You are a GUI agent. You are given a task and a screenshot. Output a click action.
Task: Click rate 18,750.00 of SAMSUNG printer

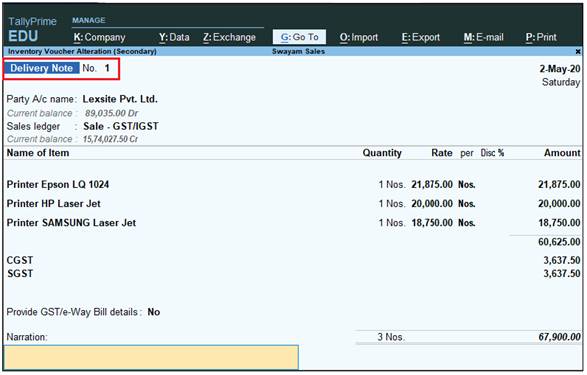coord(432,223)
